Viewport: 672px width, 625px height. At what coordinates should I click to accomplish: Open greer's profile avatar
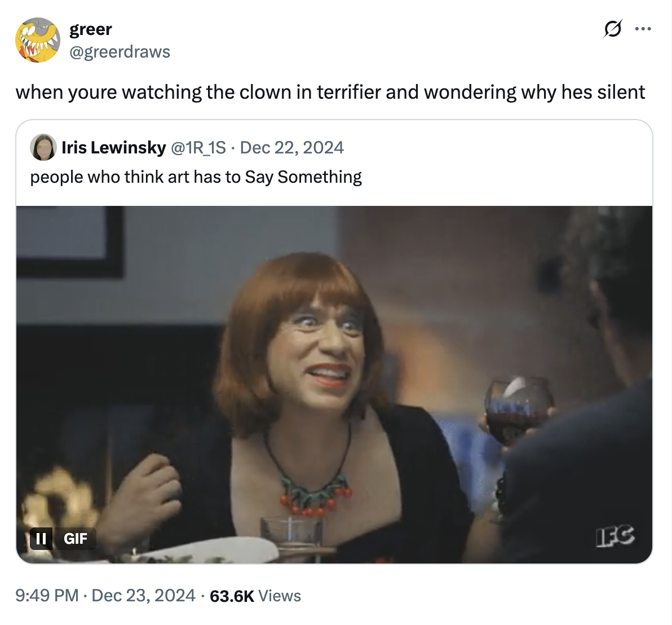[x=37, y=39]
